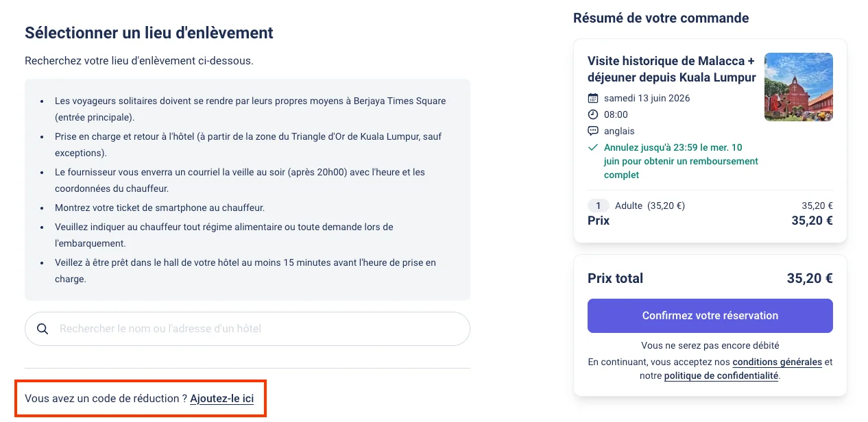Click the speech bubble icon beside anglais
The image size is (868, 422).
point(593,131)
